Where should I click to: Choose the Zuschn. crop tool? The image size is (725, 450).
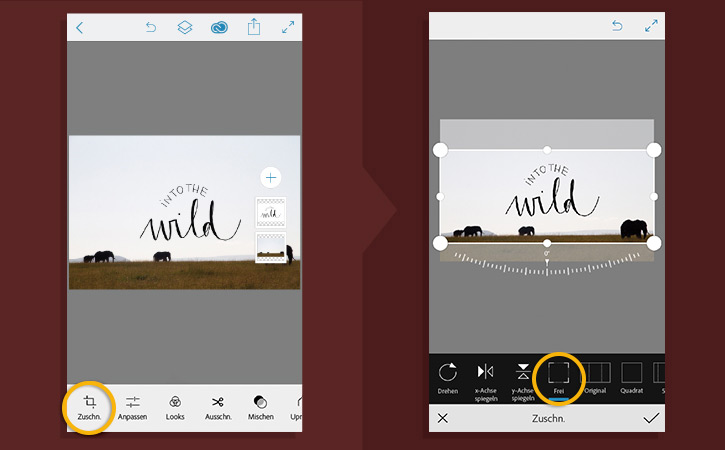(89, 407)
